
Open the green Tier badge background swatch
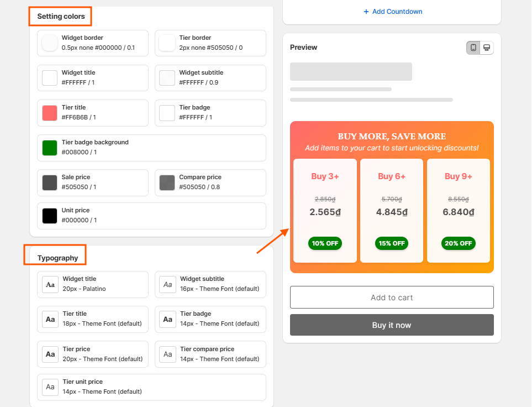tap(50, 148)
